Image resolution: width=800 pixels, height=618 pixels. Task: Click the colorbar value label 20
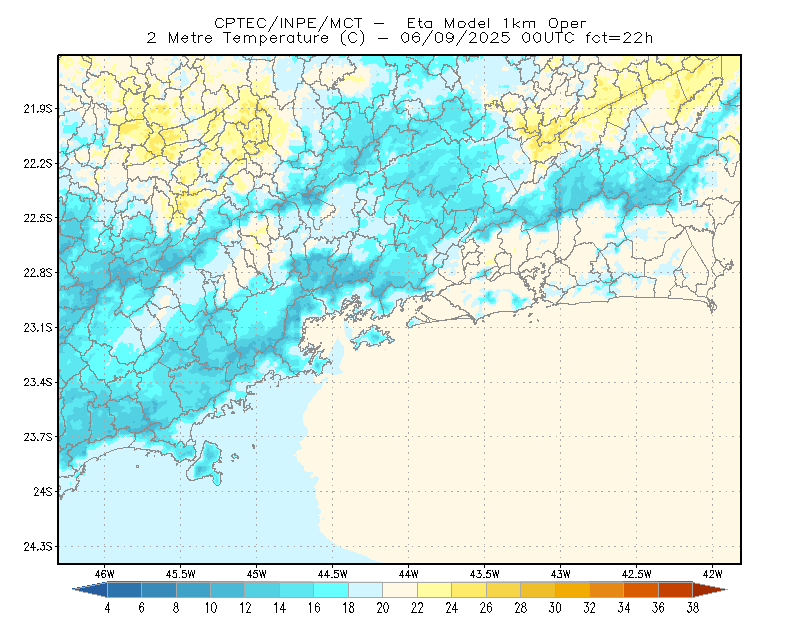coord(383,608)
